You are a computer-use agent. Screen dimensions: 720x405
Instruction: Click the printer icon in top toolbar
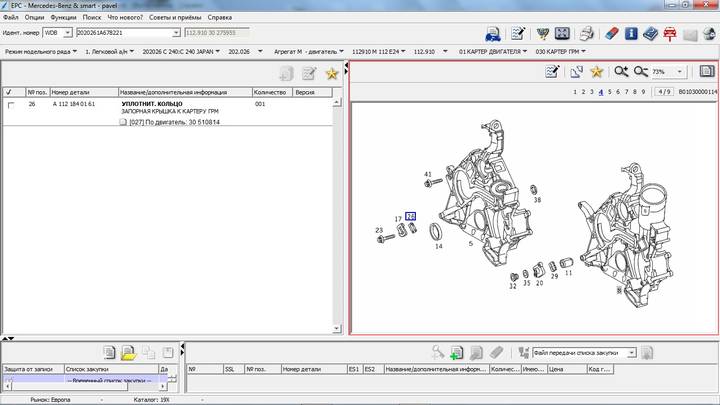[x=587, y=33]
